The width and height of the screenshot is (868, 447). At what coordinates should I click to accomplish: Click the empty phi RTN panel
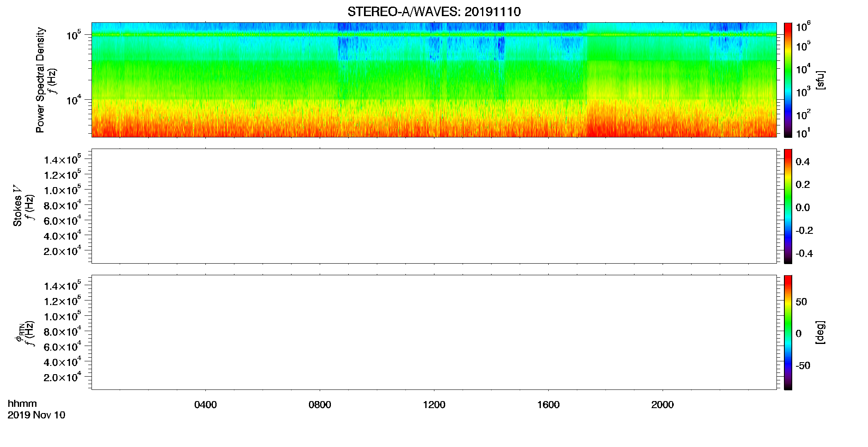pyautogui.click(x=434, y=332)
